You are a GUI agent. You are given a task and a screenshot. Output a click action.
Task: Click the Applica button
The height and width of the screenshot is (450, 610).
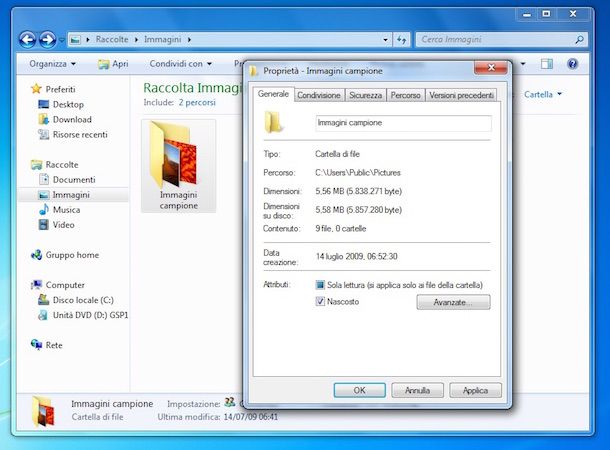[475, 390]
